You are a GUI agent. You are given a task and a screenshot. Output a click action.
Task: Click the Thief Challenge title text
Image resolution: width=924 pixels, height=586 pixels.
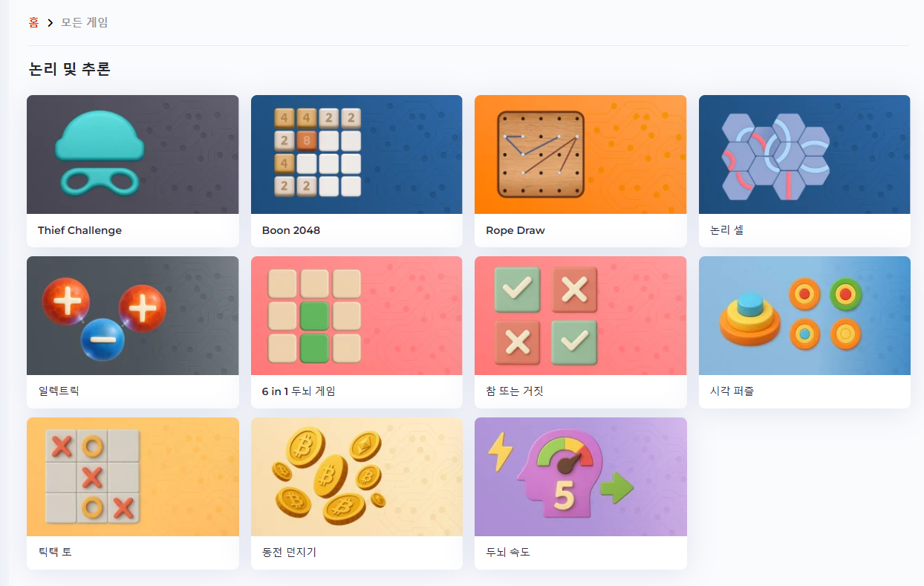[x=79, y=230]
